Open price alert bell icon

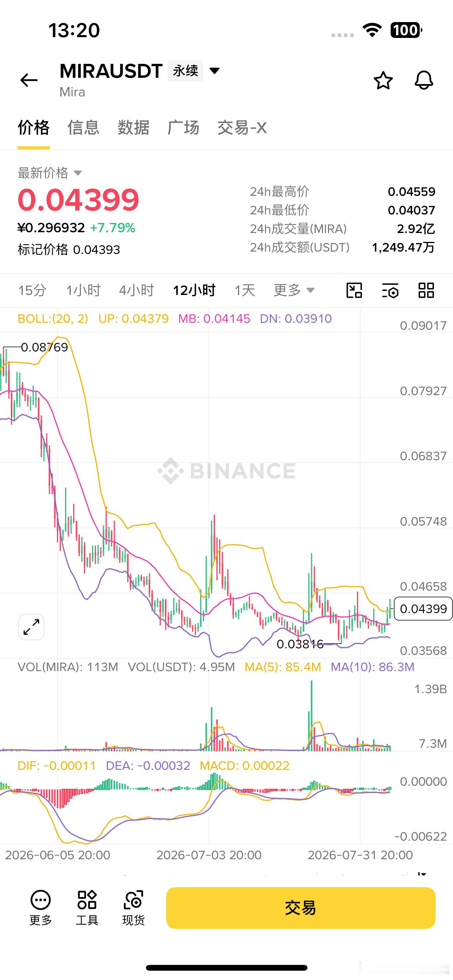pos(424,81)
